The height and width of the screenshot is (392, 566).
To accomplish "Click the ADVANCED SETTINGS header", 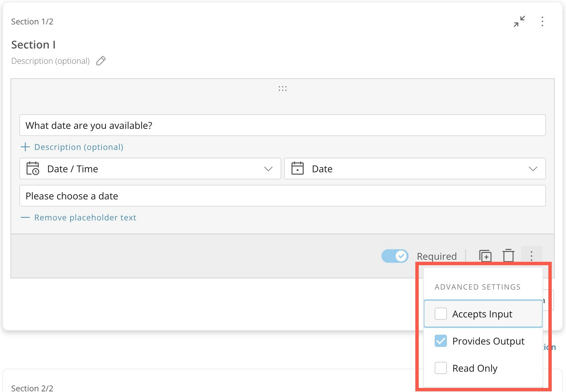I will pos(477,287).
